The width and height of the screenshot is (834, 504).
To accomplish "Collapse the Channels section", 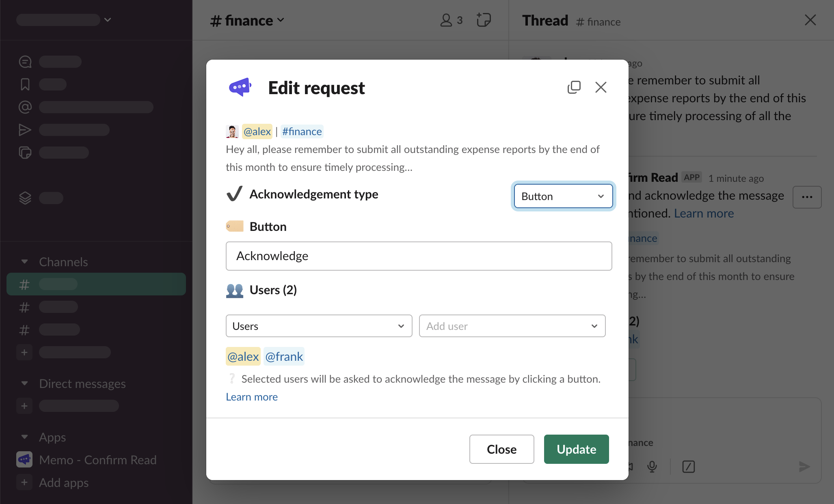I will [x=25, y=262].
